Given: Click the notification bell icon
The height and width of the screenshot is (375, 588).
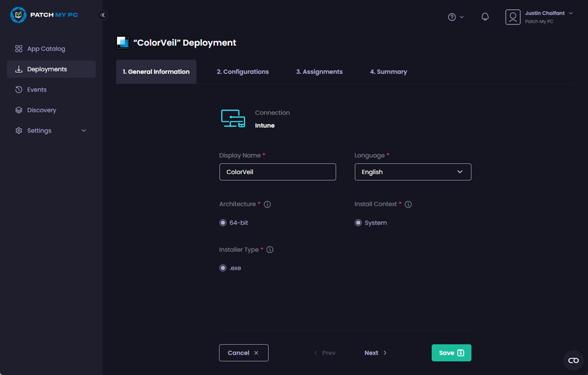Looking at the screenshot, I should pyautogui.click(x=484, y=16).
